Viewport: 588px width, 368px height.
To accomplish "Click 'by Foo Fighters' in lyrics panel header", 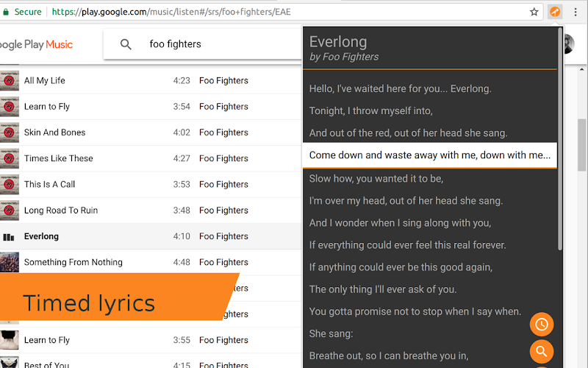I will (344, 57).
